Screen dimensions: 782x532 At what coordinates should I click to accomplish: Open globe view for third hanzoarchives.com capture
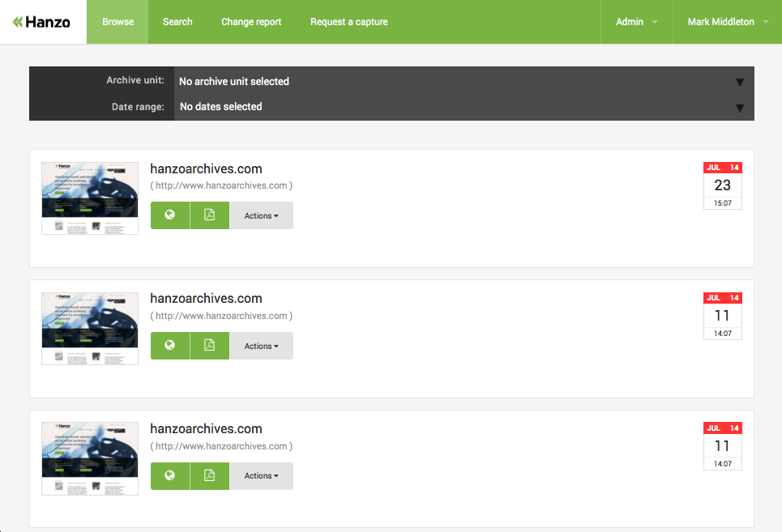[170, 475]
